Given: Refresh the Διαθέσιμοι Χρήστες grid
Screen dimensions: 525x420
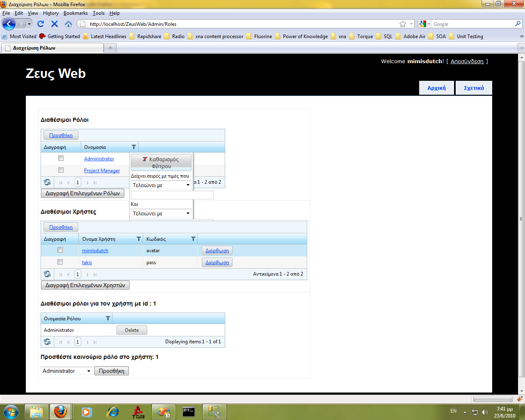Looking at the screenshot, I should tap(47, 274).
